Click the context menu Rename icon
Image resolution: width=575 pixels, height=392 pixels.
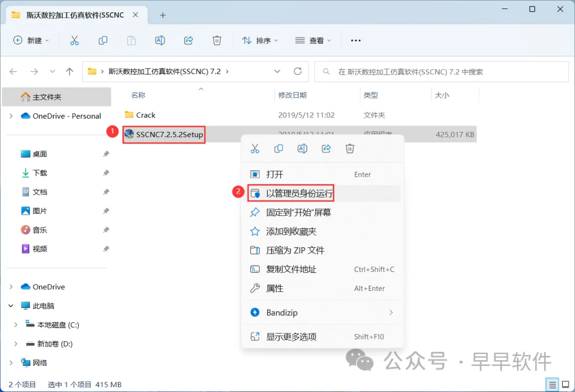[x=302, y=148]
